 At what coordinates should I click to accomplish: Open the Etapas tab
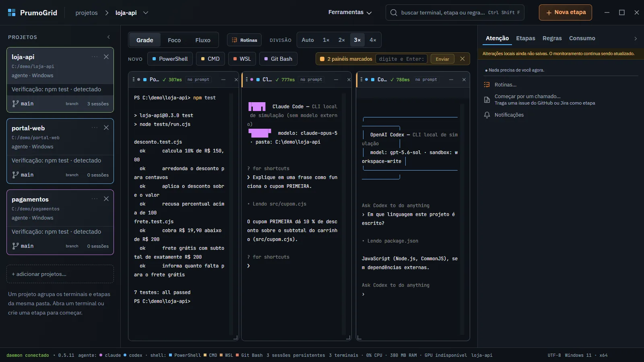pyautogui.click(x=526, y=38)
